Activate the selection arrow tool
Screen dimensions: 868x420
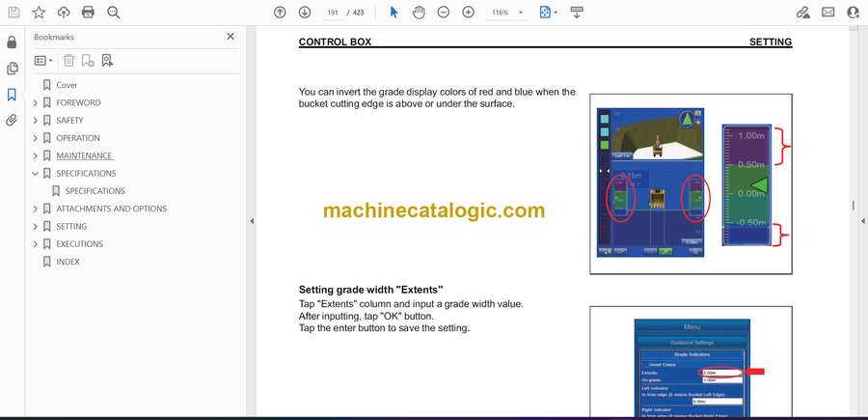click(393, 13)
